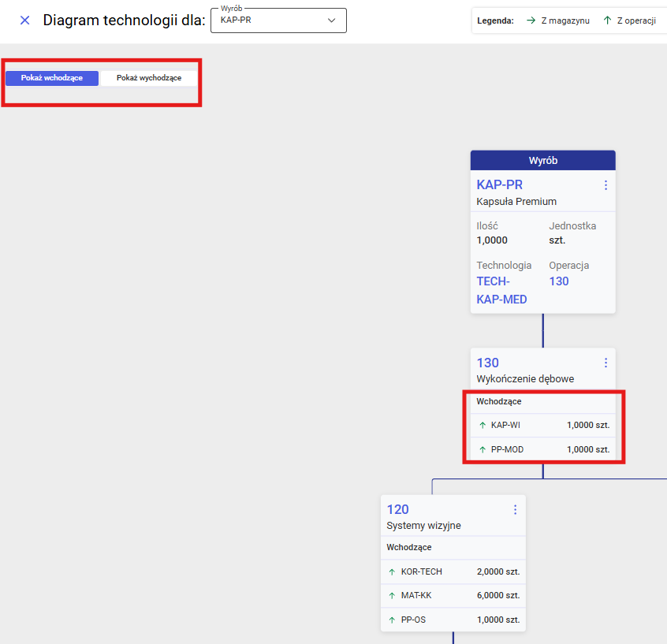Close the technology diagram with X icon
This screenshot has width=667, height=644.
24,20
